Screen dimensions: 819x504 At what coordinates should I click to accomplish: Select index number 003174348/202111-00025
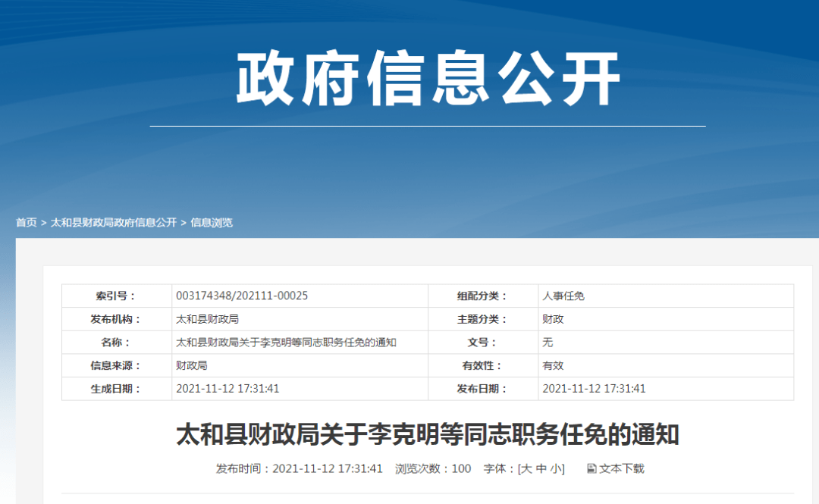(242, 296)
